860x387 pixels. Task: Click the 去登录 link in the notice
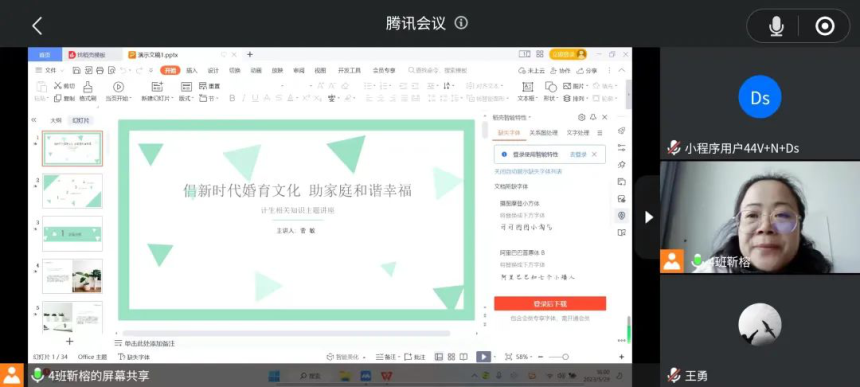coord(578,155)
